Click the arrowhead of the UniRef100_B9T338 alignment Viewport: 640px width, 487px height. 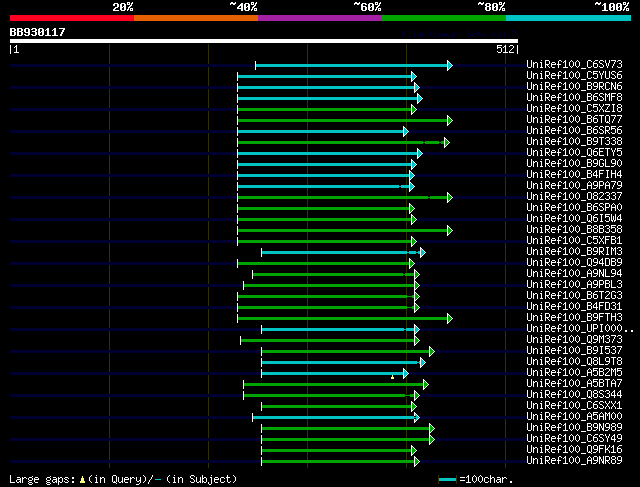click(x=447, y=142)
